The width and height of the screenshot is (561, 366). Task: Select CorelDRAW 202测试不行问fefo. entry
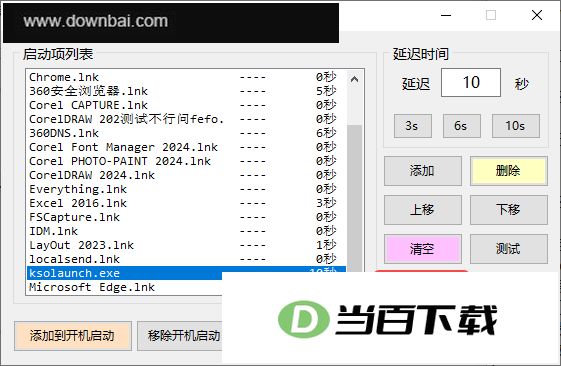pyautogui.click(x=186, y=119)
